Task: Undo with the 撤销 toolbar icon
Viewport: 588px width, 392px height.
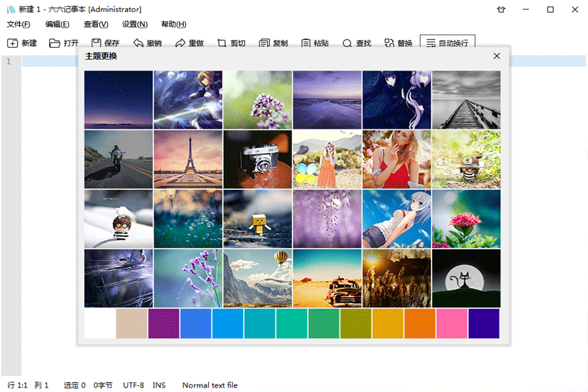Action: [138, 43]
